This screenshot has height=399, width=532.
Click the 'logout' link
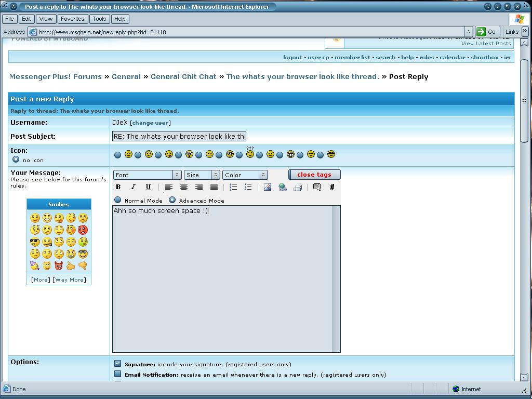point(293,57)
